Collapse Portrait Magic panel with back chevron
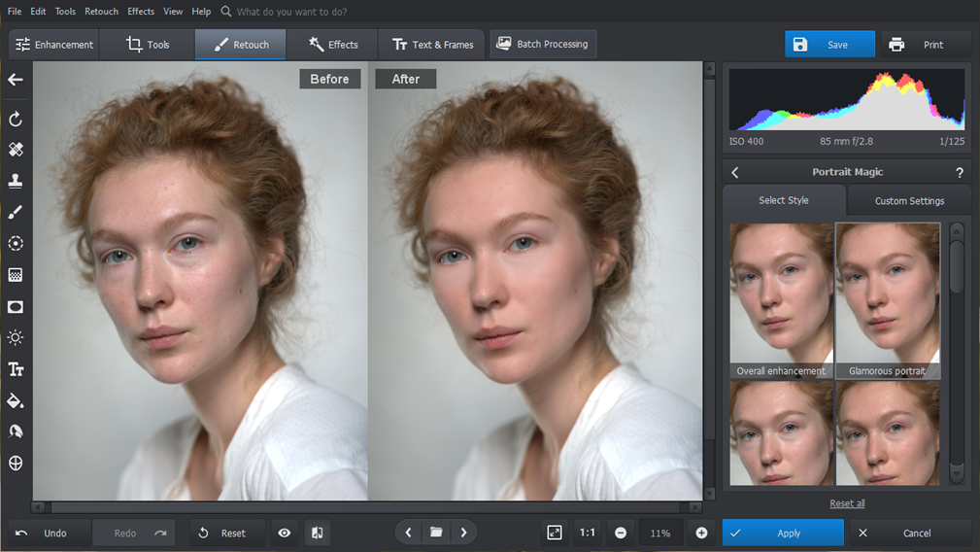The width and height of the screenshot is (980, 552). pyautogui.click(x=735, y=172)
